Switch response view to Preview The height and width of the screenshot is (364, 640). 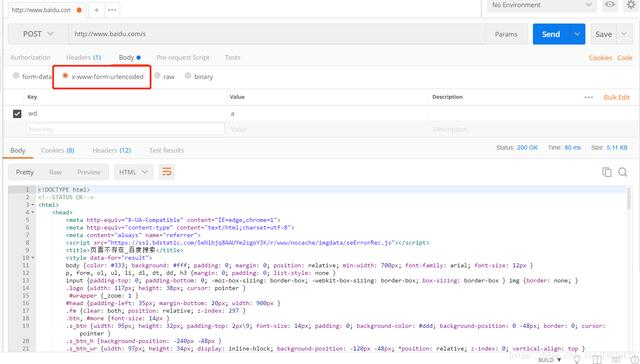89,172
